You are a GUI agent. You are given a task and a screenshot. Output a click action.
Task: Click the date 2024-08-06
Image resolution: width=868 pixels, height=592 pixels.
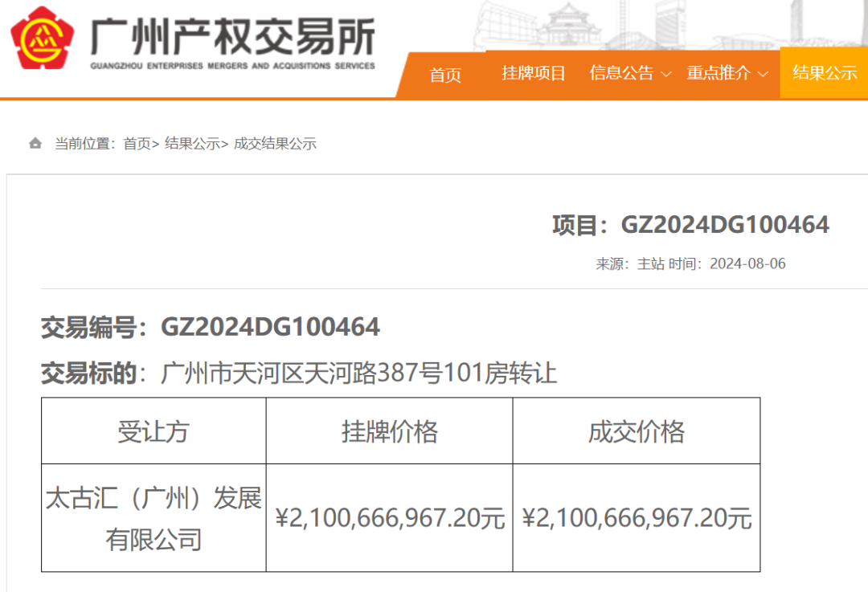click(x=747, y=263)
